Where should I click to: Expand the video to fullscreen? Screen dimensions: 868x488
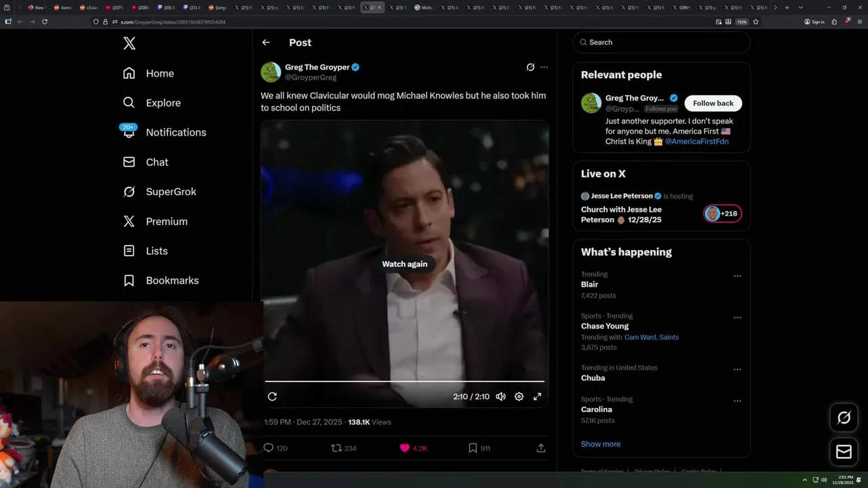(537, 396)
